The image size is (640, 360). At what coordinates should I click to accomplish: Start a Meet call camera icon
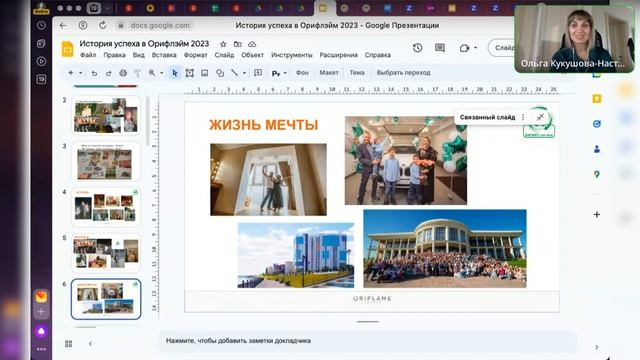click(464, 48)
